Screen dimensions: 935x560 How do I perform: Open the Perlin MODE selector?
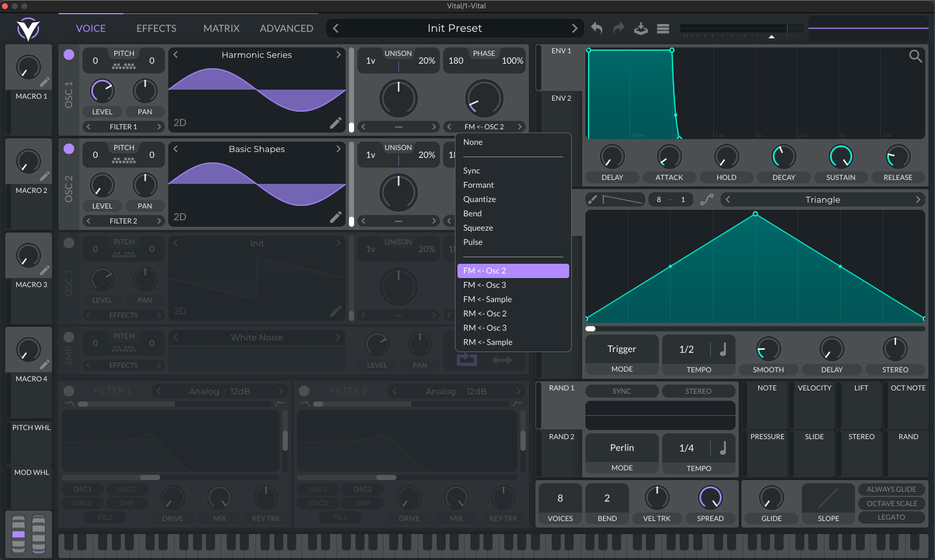tap(622, 454)
